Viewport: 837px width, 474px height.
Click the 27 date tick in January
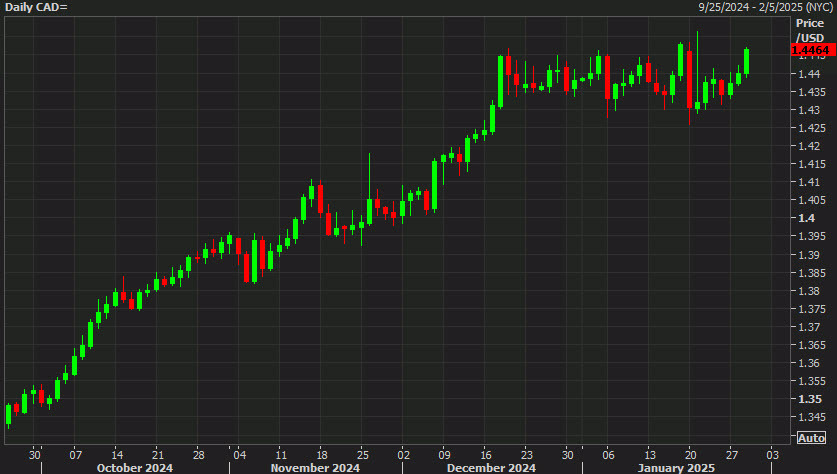732,455
